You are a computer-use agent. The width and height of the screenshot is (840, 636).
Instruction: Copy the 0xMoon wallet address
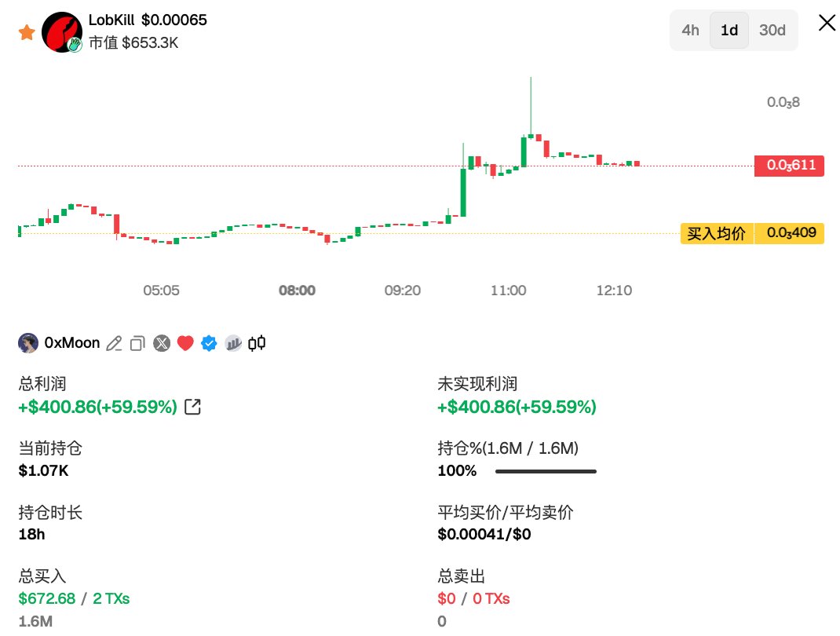(137, 343)
